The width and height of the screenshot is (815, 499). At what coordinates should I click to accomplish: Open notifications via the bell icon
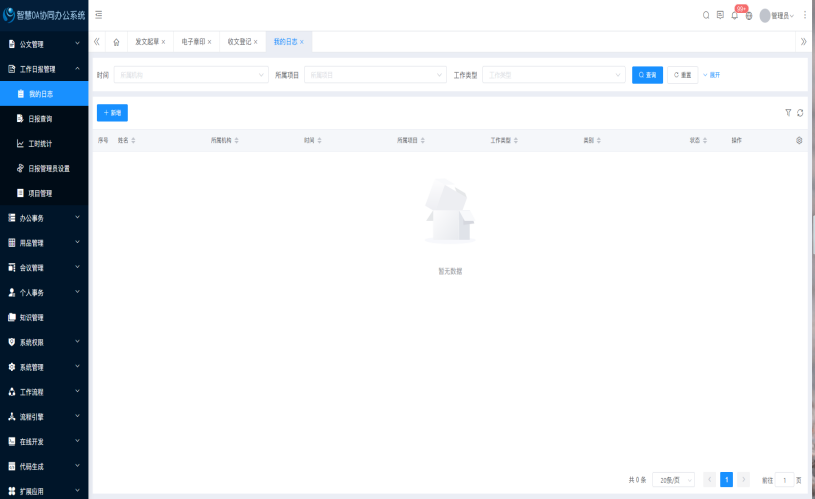[x=735, y=15]
